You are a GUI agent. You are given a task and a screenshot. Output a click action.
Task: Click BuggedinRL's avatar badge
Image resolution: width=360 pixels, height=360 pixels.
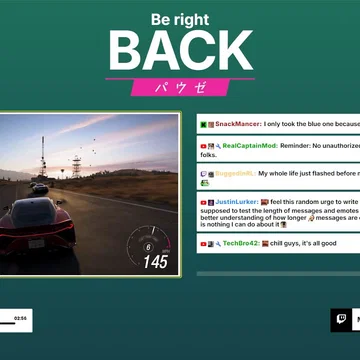pos(211,174)
